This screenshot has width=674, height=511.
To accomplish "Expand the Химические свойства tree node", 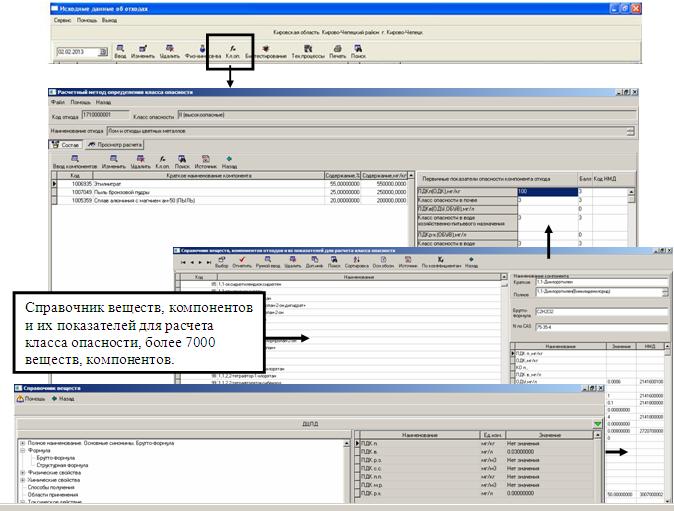I will point(22,480).
